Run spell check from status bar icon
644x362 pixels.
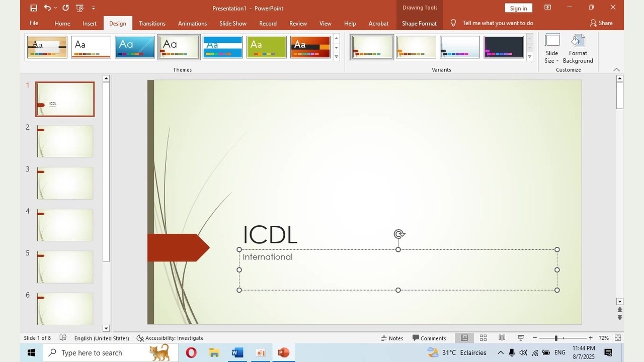pos(63,338)
